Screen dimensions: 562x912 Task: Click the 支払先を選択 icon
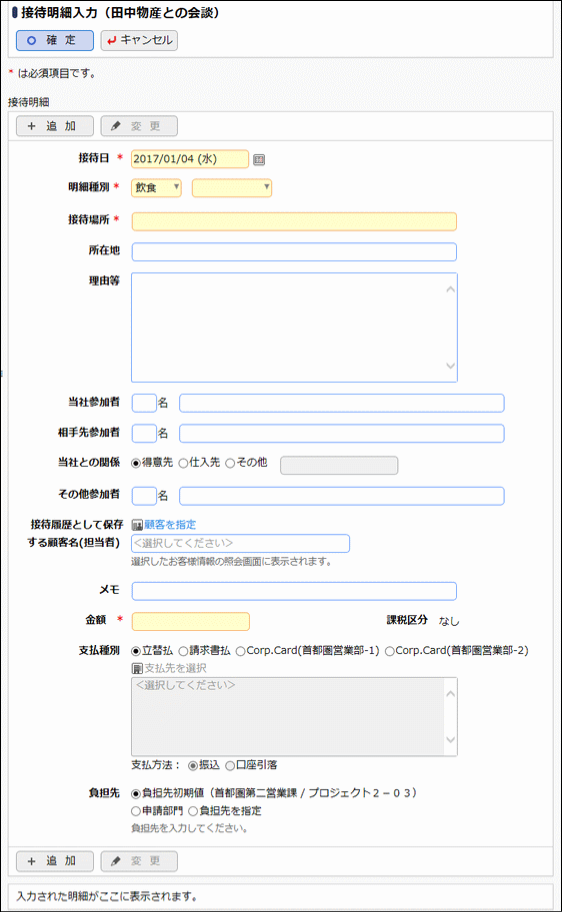pos(137,668)
